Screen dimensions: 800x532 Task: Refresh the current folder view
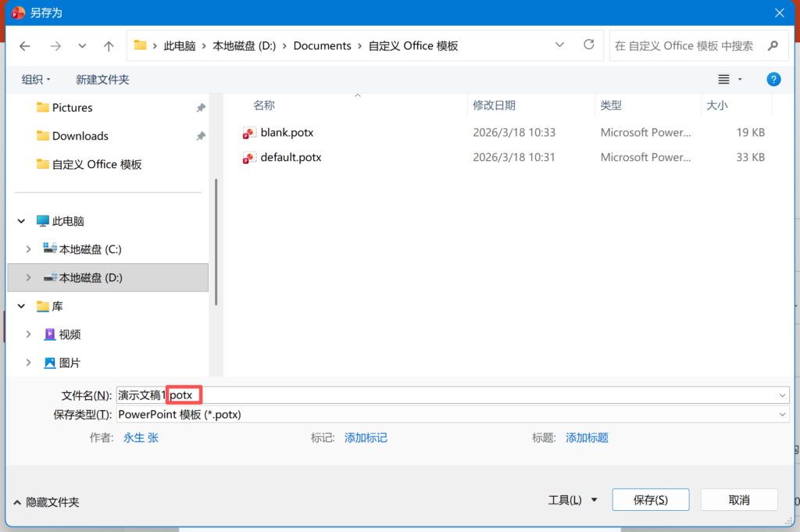589,45
